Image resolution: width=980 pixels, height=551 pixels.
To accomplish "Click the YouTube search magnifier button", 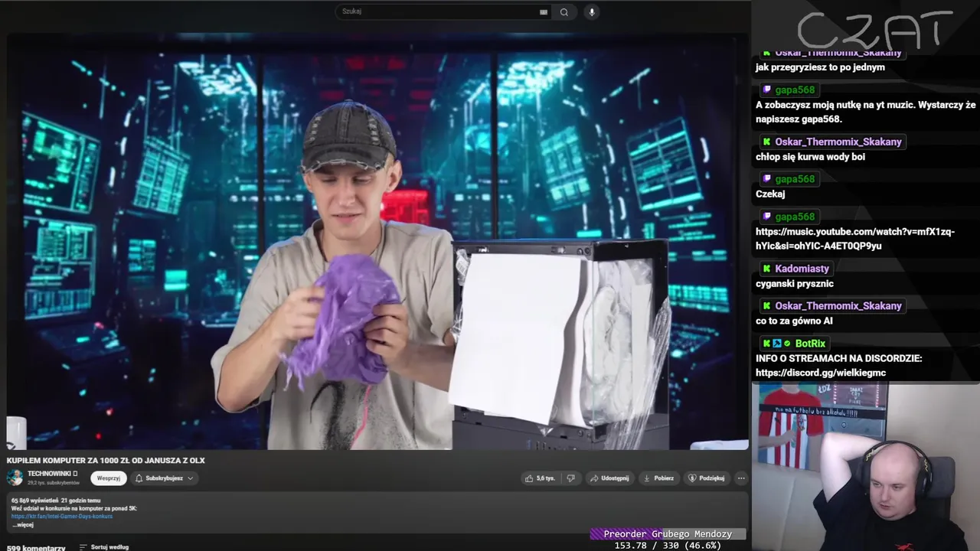I will coord(564,11).
